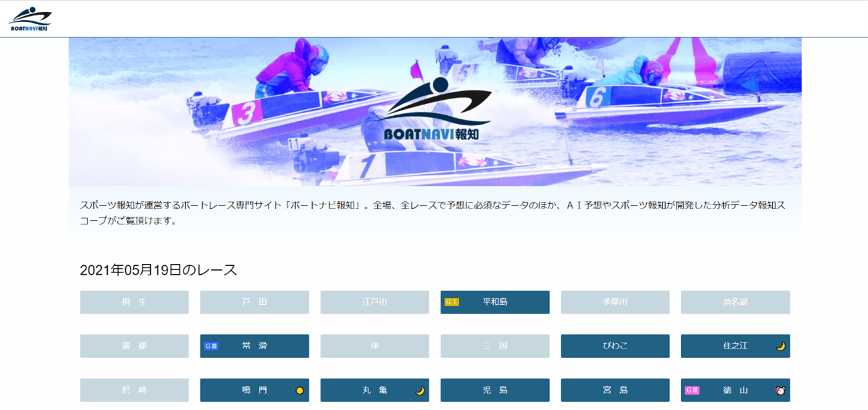
Task: Click the alarm clock icon on 徳山
Action: point(780,391)
